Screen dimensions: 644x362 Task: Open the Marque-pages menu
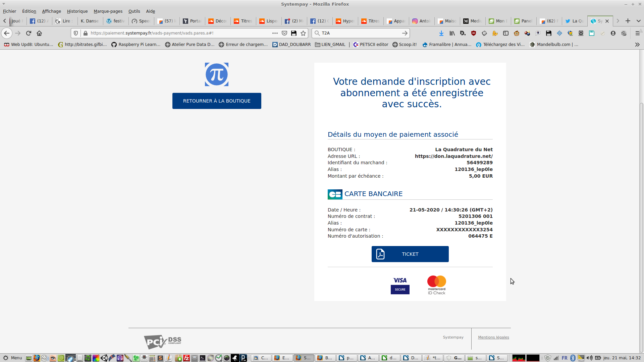point(108,11)
